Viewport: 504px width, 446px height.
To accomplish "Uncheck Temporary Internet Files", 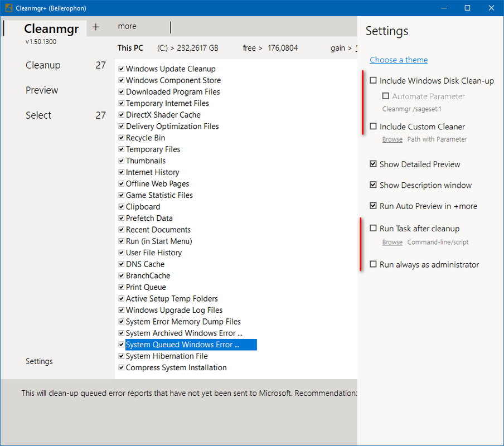I will [121, 103].
